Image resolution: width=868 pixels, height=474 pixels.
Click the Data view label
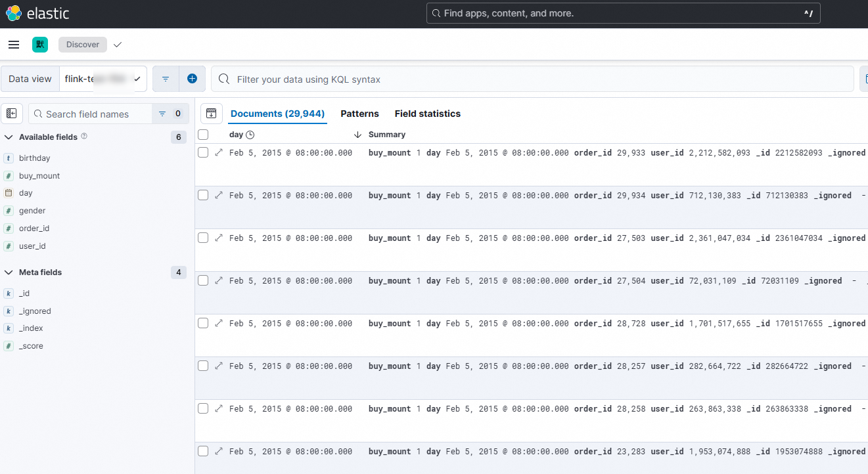point(30,79)
